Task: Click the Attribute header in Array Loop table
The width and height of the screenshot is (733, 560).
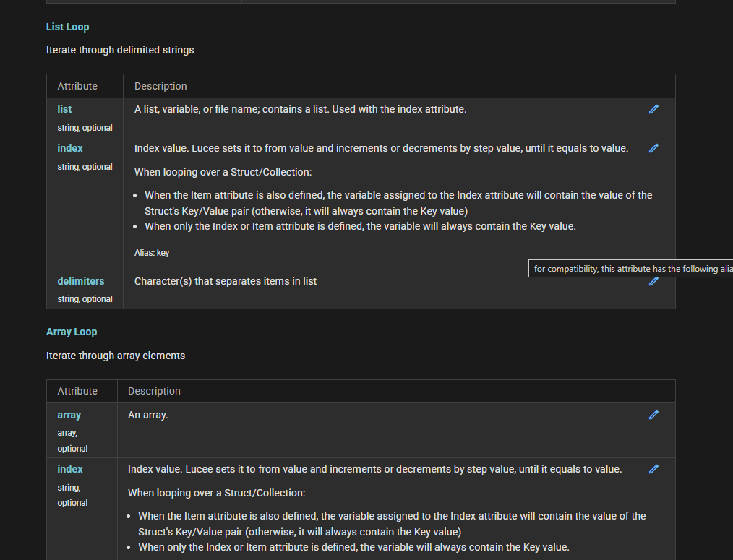Action: point(77,391)
